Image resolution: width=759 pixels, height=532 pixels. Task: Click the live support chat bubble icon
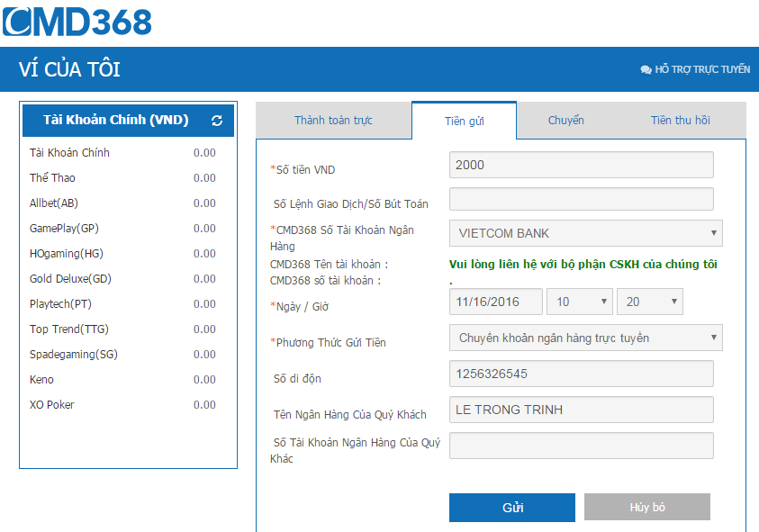click(646, 69)
